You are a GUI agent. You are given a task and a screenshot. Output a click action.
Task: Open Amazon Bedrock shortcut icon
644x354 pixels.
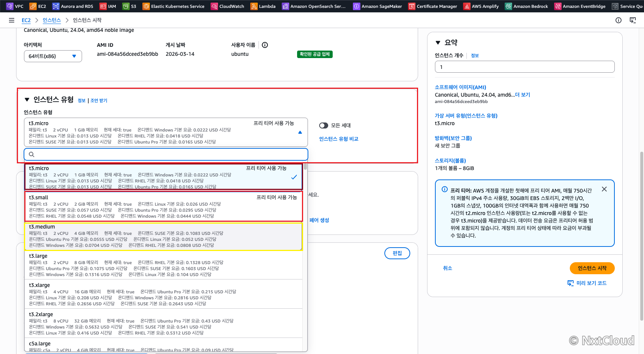(508, 6)
